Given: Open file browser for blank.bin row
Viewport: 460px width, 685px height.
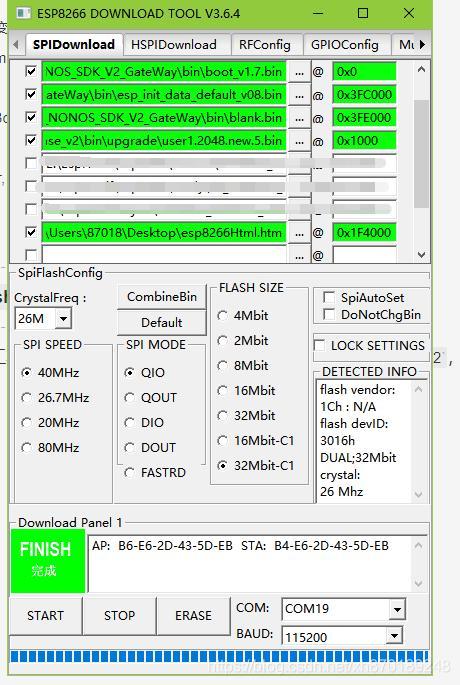Looking at the screenshot, I should pyautogui.click(x=299, y=118).
